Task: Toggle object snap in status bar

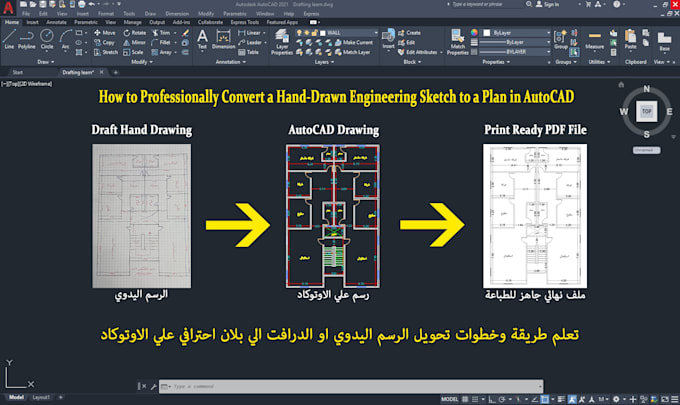Action: pos(545,399)
